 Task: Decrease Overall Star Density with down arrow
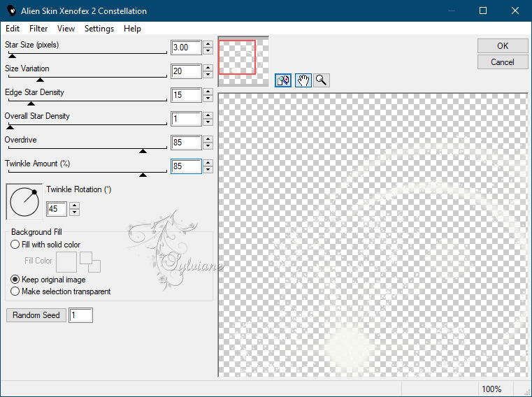[x=208, y=122]
